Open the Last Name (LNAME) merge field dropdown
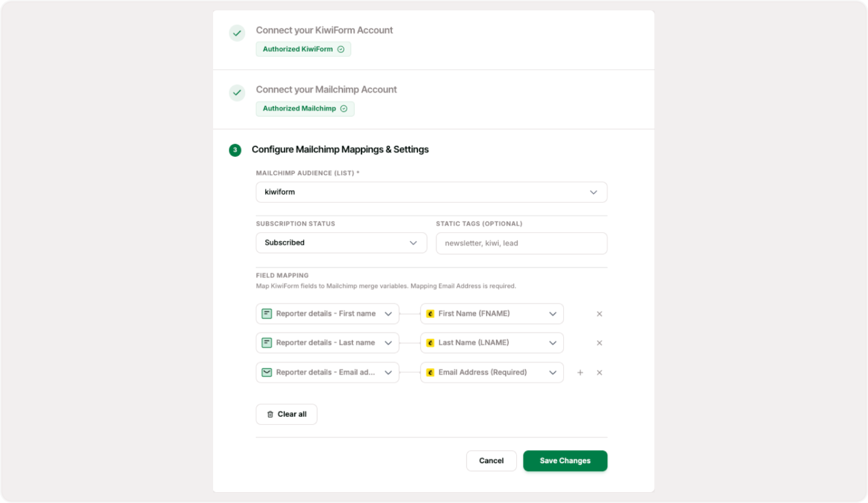 (x=492, y=343)
